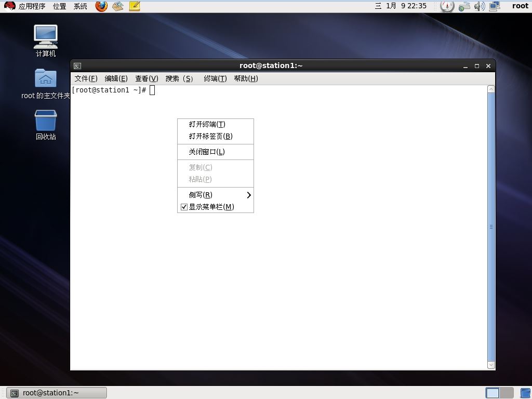The image size is (532, 399).
Task: Click the volume speaker icon
Action: pyautogui.click(x=480, y=6)
